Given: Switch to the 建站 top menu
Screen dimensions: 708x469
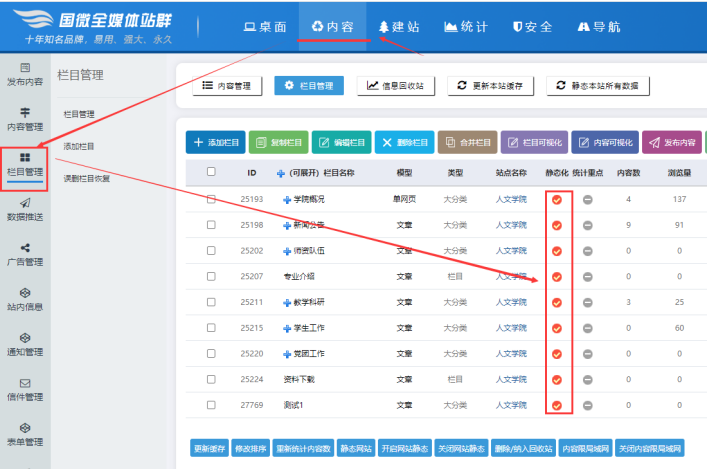Looking at the screenshot, I should coord(398,26).
